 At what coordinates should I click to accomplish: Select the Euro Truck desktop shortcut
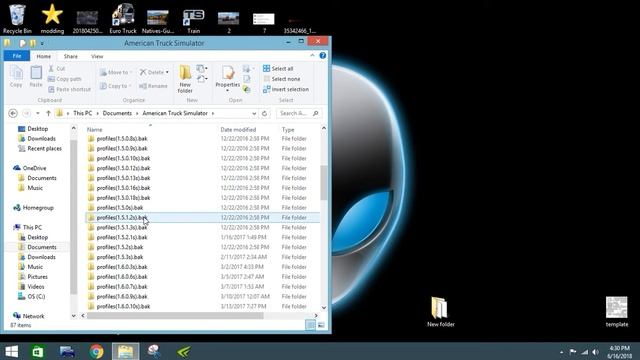click(x=123, y=19)
